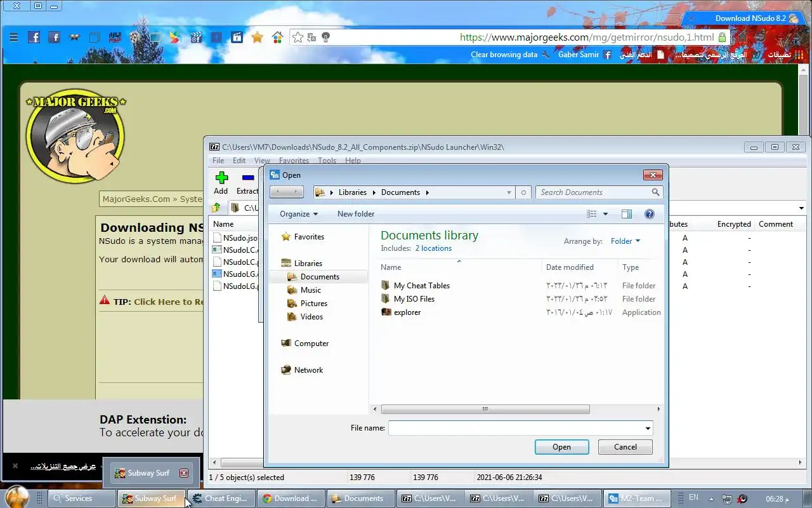
Task: Cancel the Open dialog
Action: click(625, 447)
